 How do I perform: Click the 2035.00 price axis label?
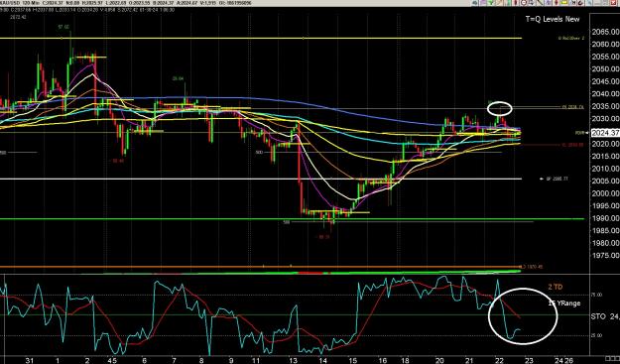[x=605, y=106]
